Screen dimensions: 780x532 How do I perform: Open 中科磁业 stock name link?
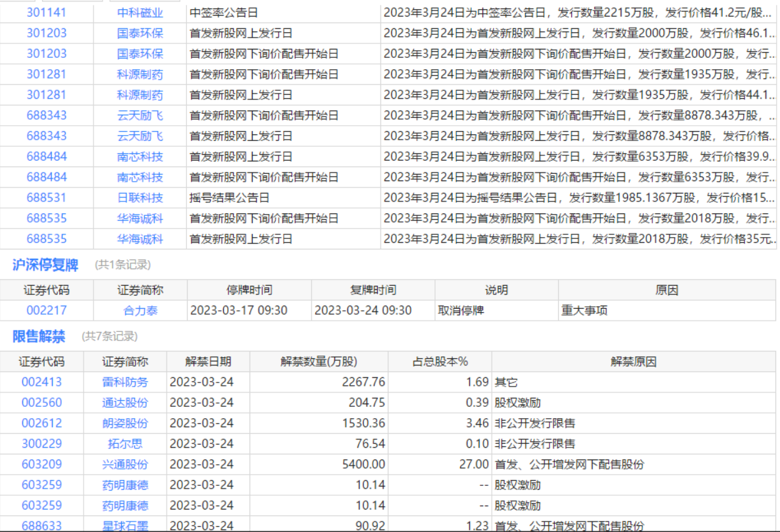[x=140, y=13]
